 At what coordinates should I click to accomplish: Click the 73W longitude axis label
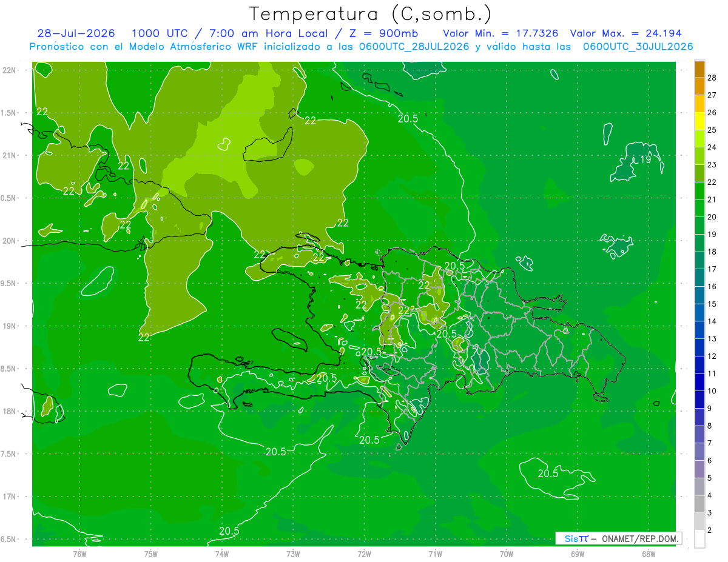tap(293, 554)
